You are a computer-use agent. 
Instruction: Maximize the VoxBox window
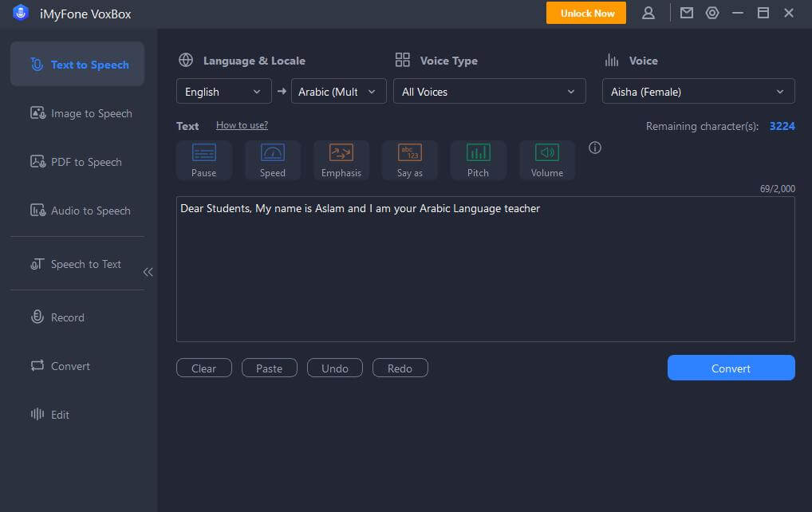click(763, 13)
